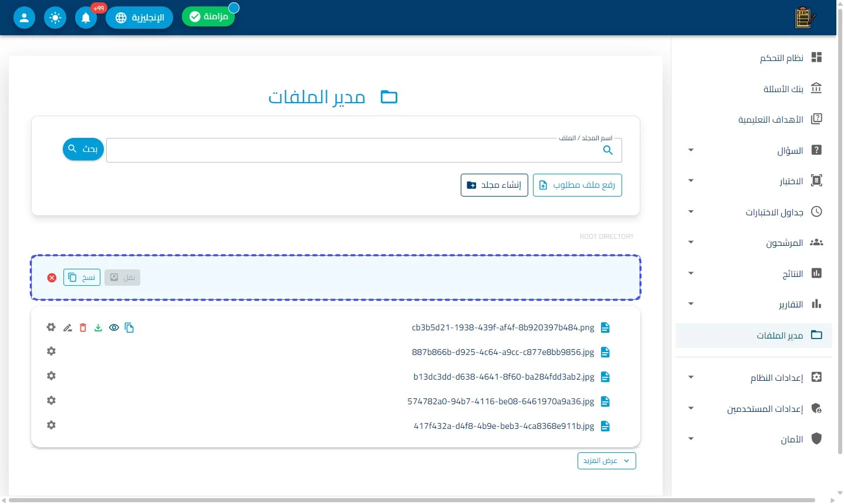Open settings gear for 574782a0 file
The width and height of the screenshot is (844, 504).
[x=51, y=400]
